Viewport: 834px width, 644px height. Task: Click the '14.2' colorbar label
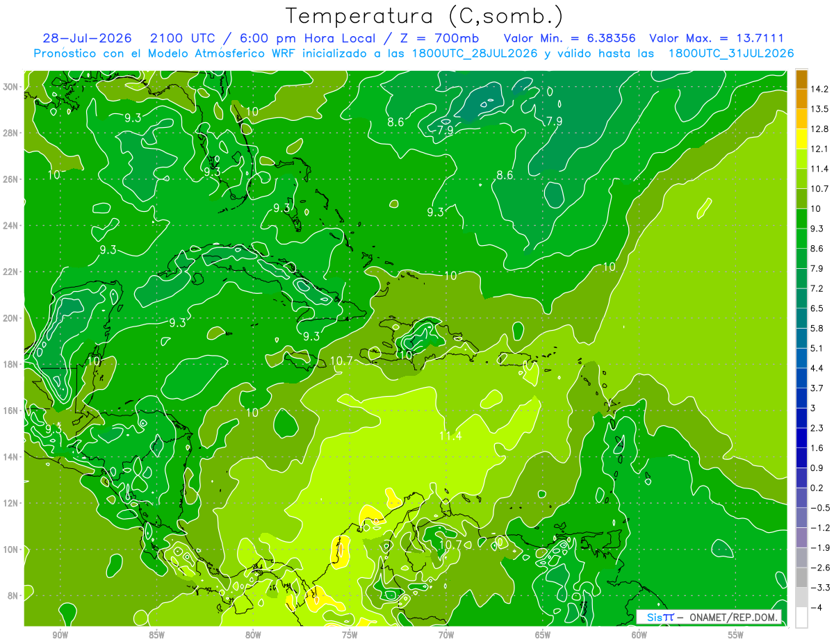point(819,89)
